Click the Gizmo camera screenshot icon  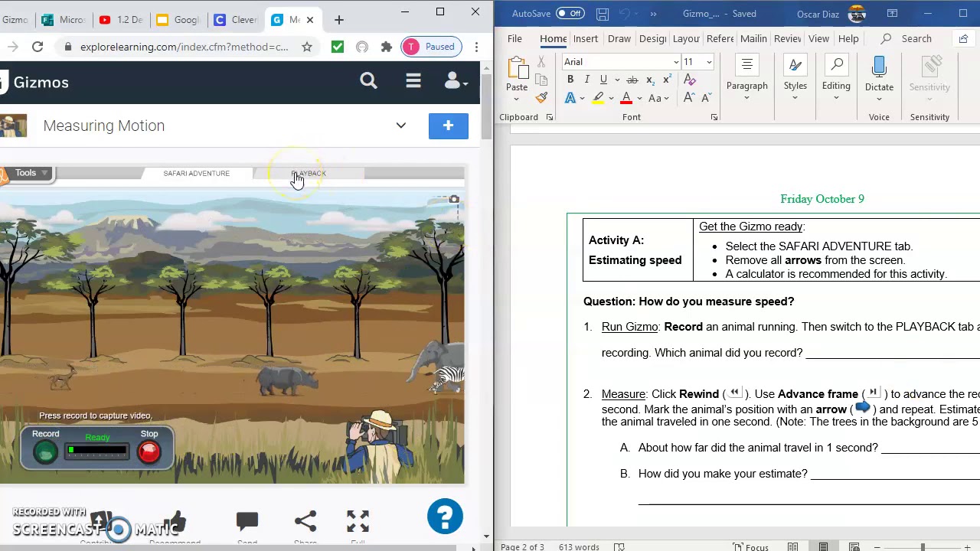click(454, 200)
